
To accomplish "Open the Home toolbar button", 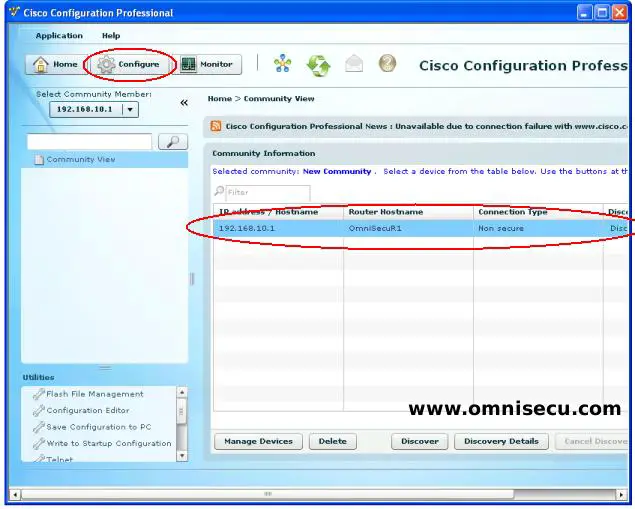I will coord(56,64).
